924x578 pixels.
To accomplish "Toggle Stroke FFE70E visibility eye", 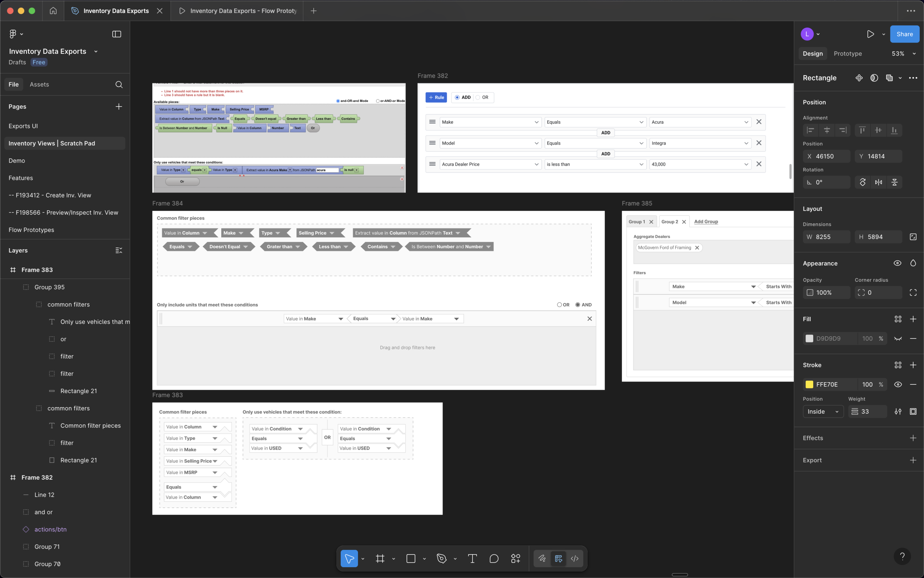I will click(898, 385).
